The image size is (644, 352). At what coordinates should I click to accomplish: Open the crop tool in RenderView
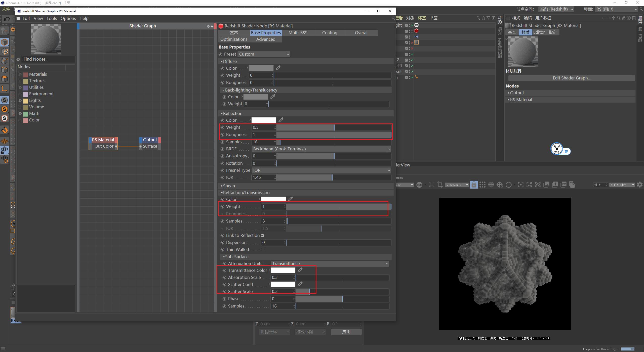tap(440, 185)
